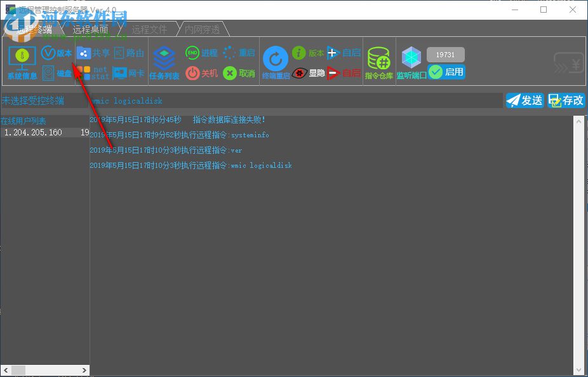Image resolution: width=588 pixels, height=377 pixels.
Task: Click the 19731 port number field
Action: pyautogui.click(x=446, y=55)
